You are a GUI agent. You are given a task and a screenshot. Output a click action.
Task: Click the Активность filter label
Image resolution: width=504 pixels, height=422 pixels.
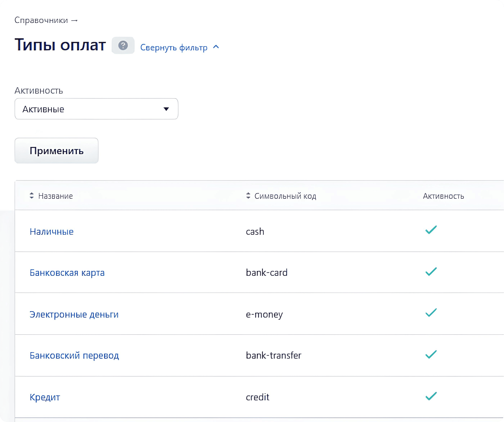click(x=39, y=91)
